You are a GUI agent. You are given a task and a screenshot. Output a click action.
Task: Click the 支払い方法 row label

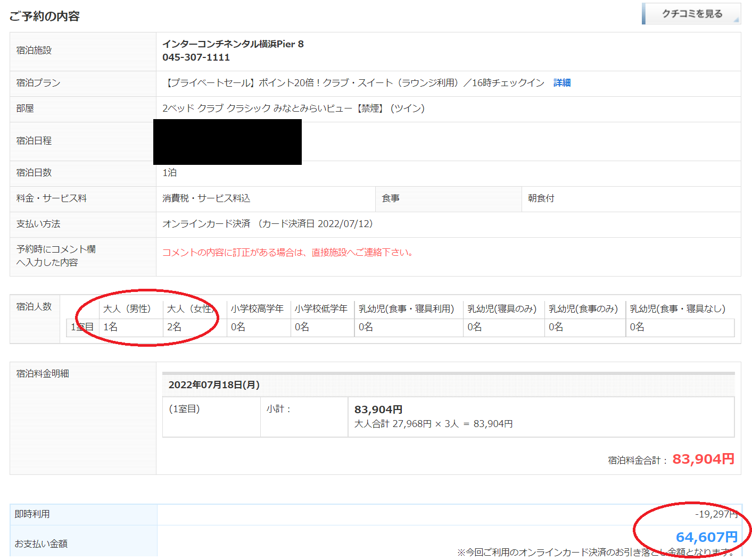coord(38,224)
